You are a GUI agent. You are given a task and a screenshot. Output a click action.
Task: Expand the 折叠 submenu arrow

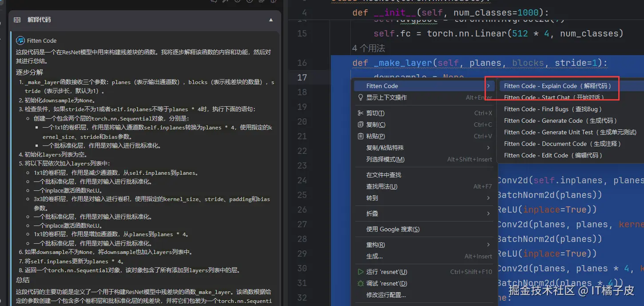coord(488,213)
